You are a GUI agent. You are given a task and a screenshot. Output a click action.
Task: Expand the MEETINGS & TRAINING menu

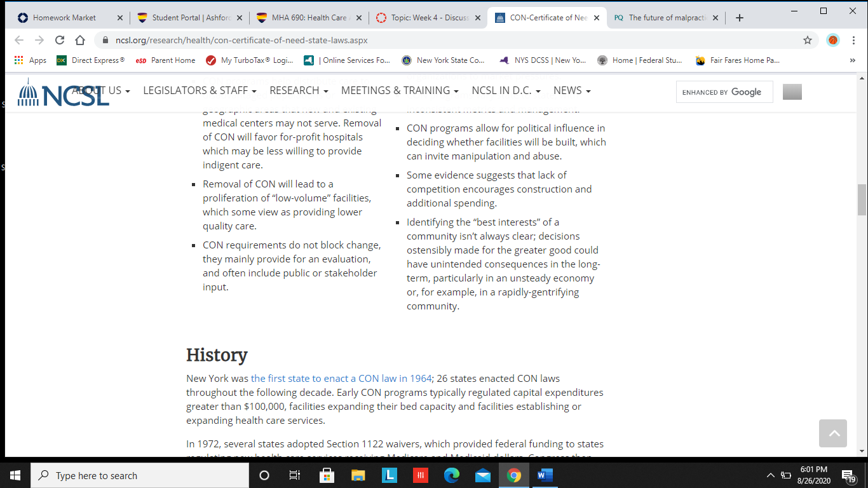click(x=400, y=91)
